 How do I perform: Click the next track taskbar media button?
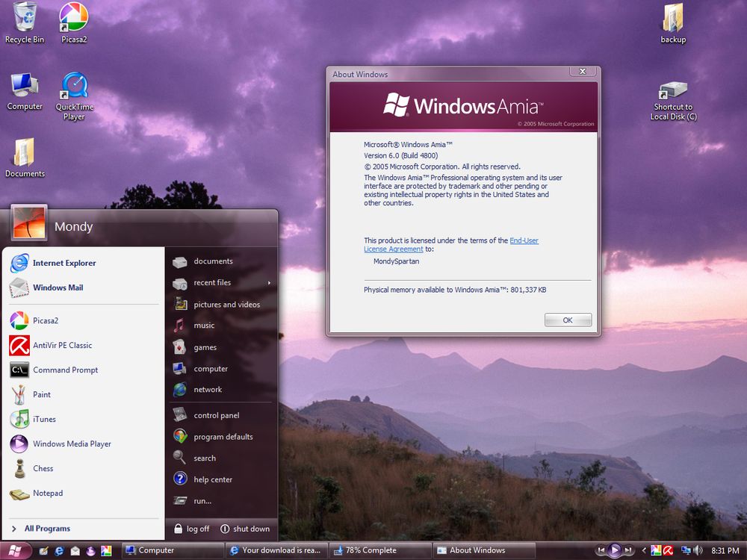[x=629, y=550]
